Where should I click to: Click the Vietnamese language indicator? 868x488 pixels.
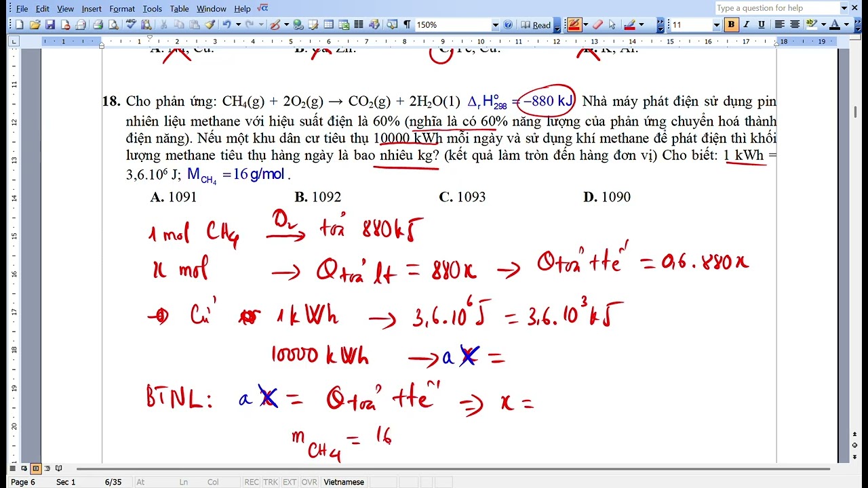(344, 482)
